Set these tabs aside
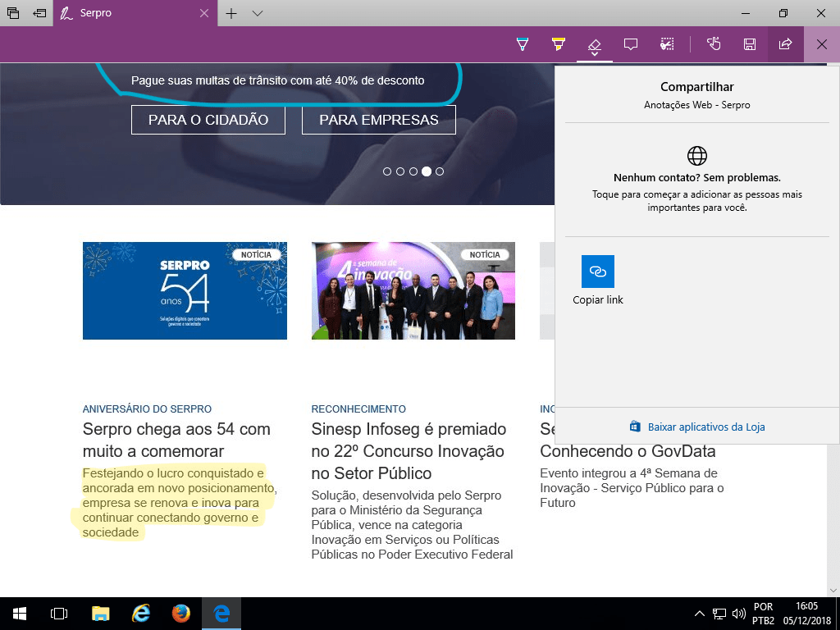 pyautogui.click(x=39, y=13)
